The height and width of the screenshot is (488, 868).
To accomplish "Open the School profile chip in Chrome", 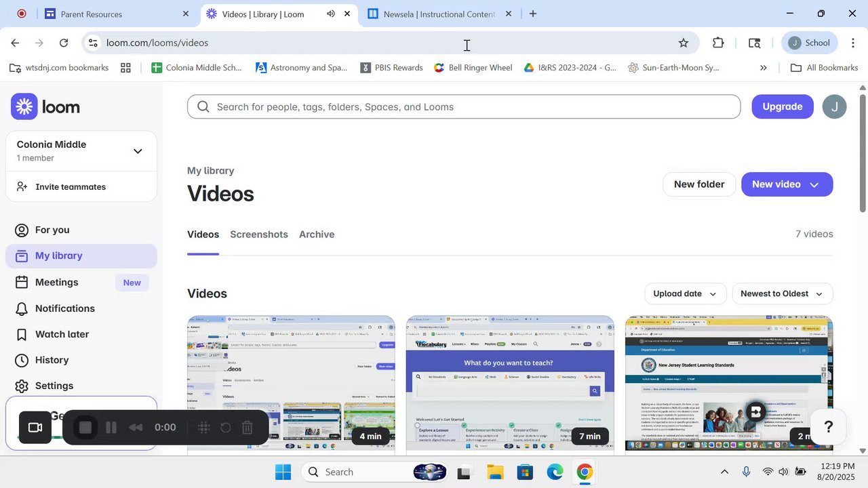I will point(810,43).
